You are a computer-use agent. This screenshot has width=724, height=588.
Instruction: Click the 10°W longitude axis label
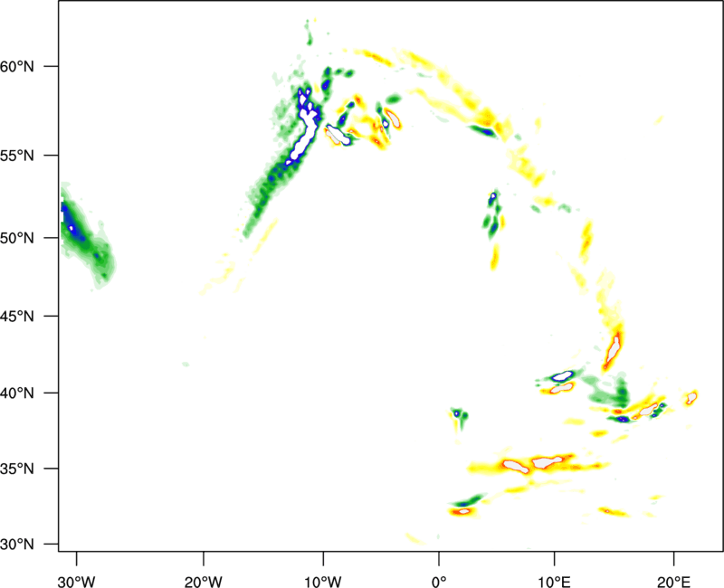323,582
